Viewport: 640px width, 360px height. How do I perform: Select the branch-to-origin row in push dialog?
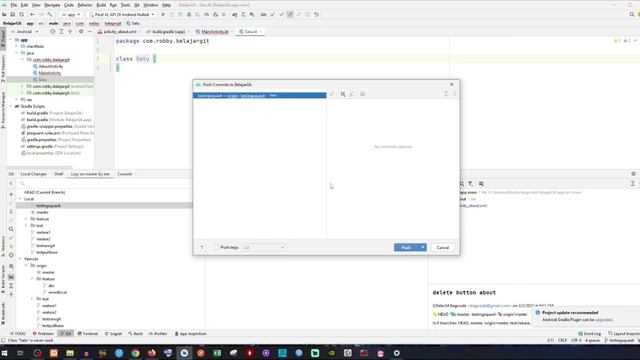coord(260,96)
